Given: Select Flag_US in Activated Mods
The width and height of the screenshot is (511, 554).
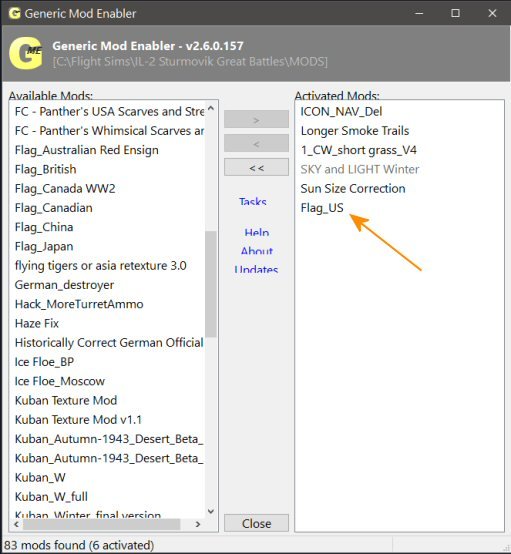Looking at the screenshot, I should click(x=322, y=208).
